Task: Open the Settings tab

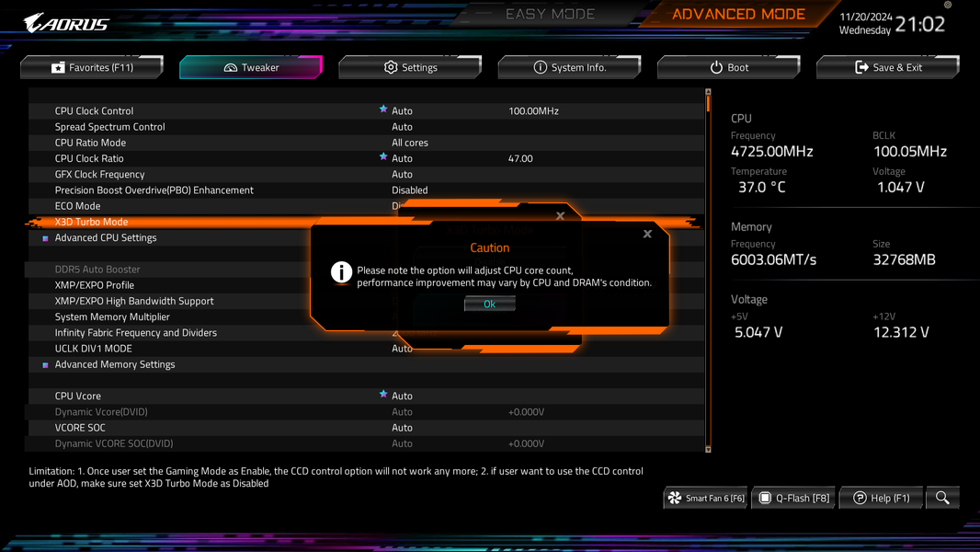Action: [x=410, y=67]
